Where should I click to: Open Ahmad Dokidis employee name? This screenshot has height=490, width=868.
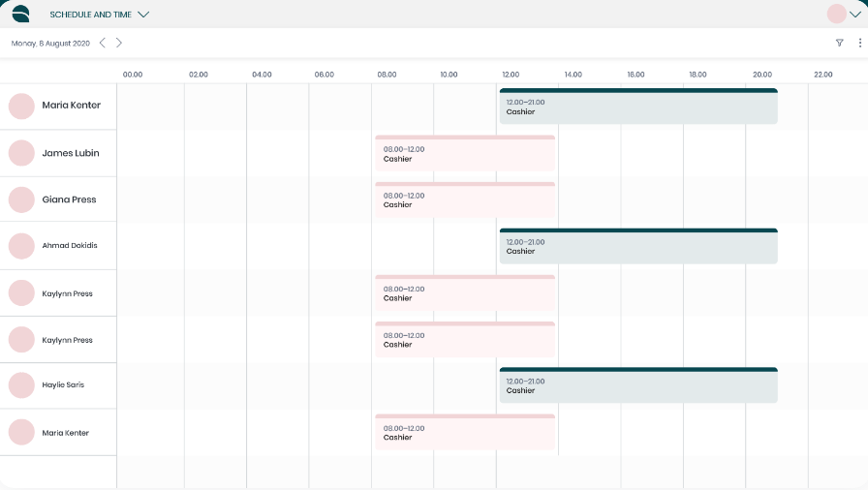(70, 246)
